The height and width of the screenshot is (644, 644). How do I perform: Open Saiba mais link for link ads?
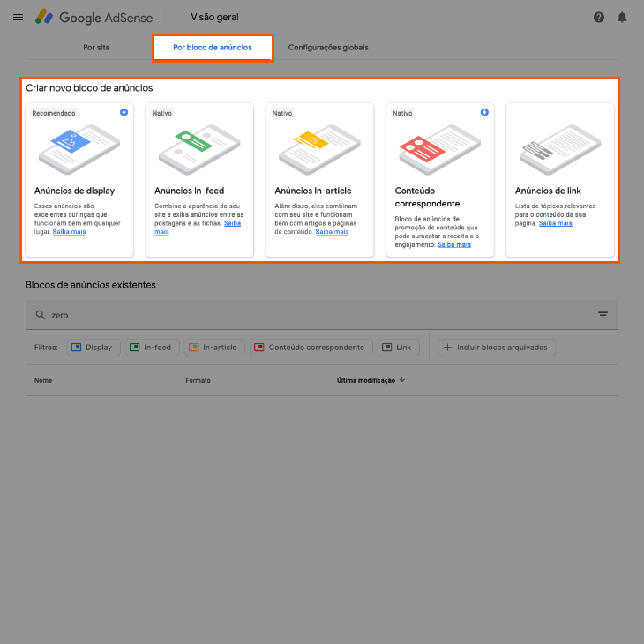click(x=555, y=223)
